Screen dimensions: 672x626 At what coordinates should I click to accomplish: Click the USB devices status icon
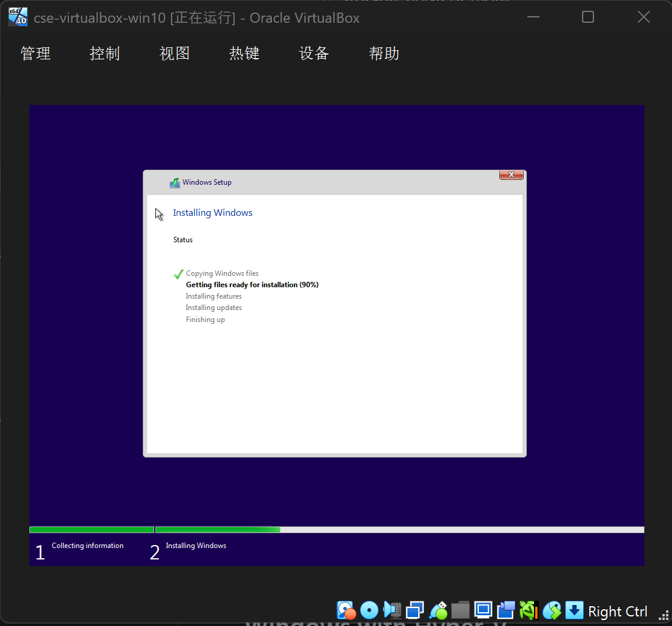438,610
